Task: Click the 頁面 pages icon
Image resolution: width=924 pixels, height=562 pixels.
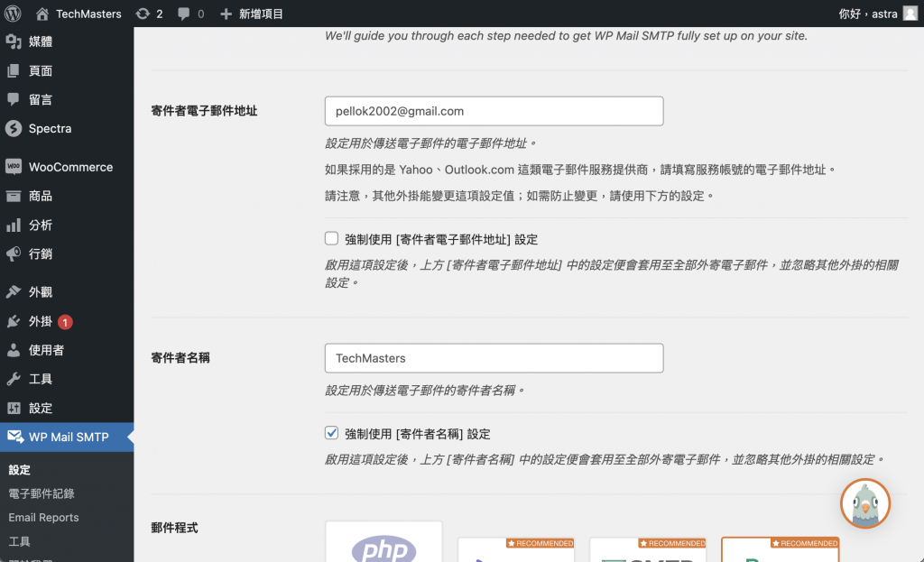Action: point(14,70)
